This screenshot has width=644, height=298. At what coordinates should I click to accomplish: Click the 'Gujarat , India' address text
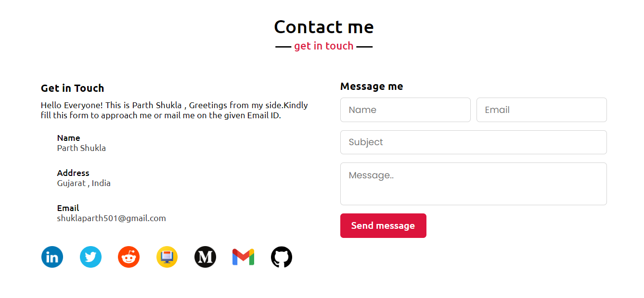(84, 183)
